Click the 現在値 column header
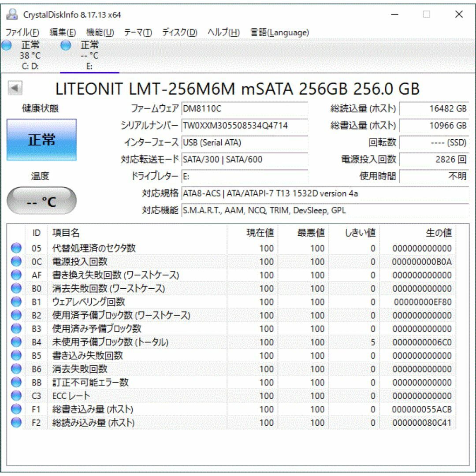This screenshot has height=476, width=476. 252,233
